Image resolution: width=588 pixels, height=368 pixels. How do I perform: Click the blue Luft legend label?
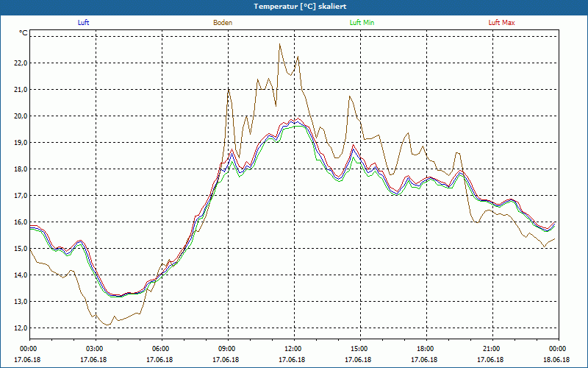[83, 23]
